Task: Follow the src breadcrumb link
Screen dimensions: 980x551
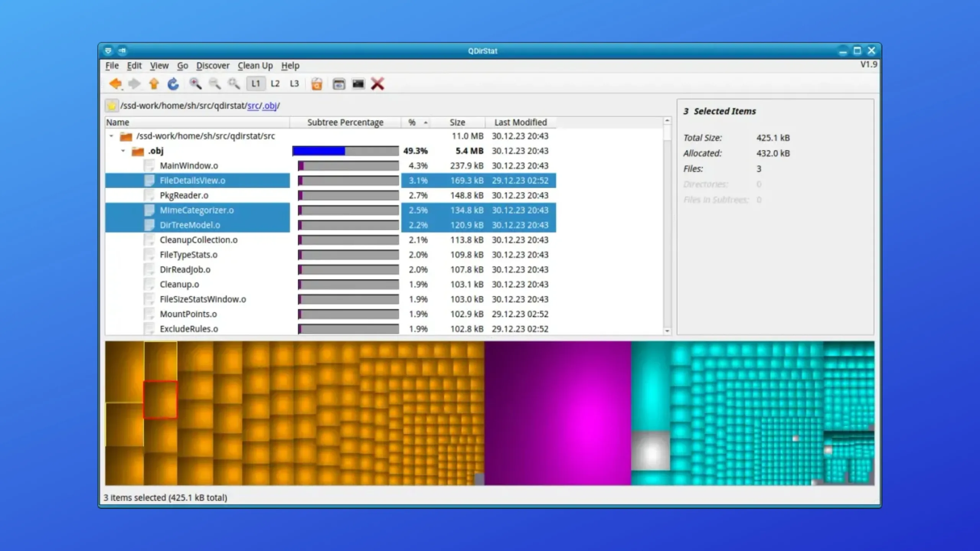Action: tap(253, 106)
